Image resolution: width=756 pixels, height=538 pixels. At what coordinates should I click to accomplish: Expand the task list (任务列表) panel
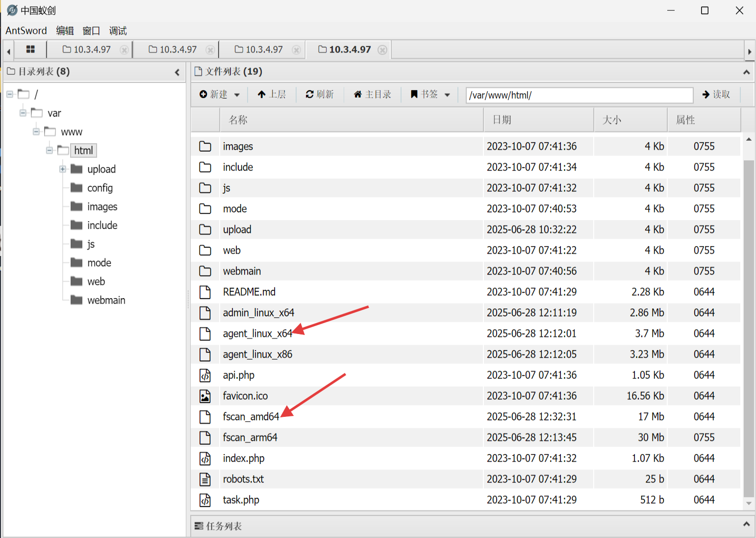(746, 524)
